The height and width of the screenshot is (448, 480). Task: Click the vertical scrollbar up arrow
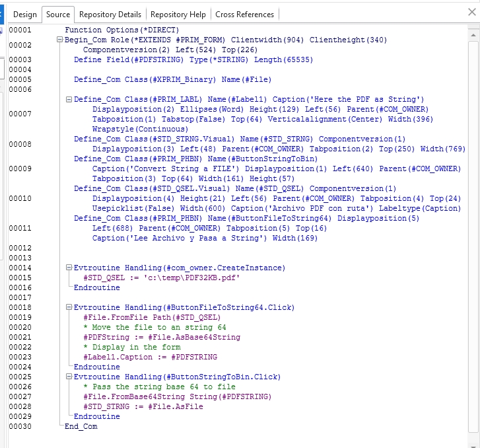[473, 35]
